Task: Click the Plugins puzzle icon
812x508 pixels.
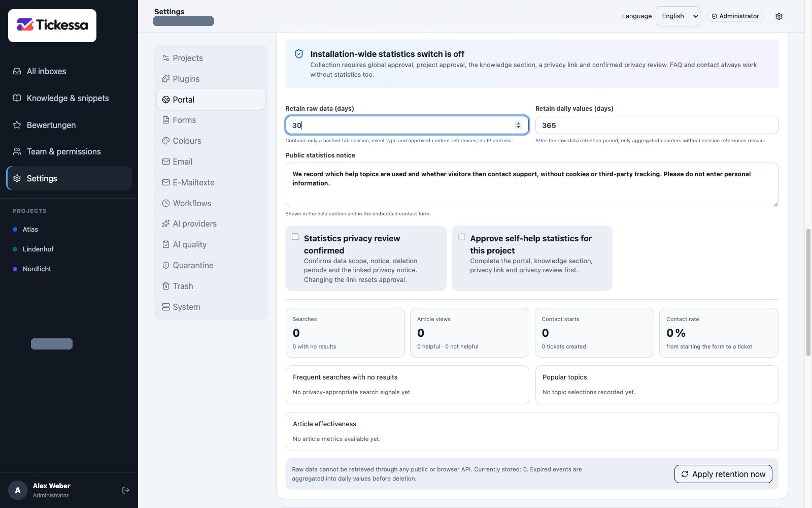Action: 165,79
